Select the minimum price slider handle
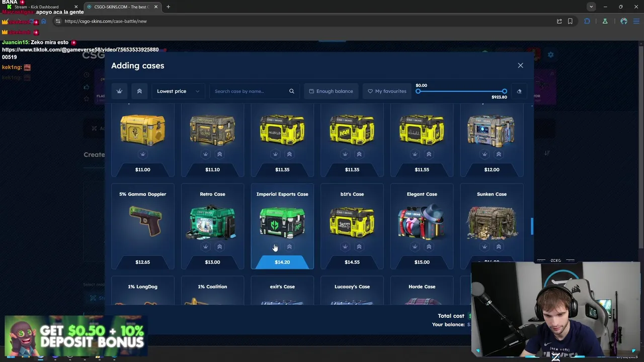 pyautogui.click(x=418, y=91)
